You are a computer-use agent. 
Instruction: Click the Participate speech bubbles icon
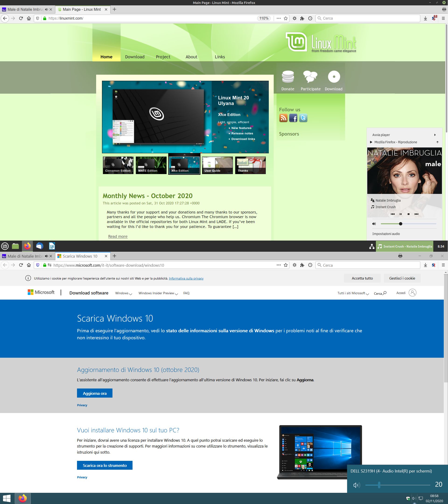click(x=310, y=77)
